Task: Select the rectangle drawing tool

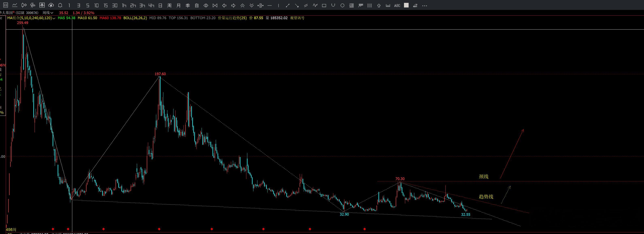Action: click(x=324, y=5)
